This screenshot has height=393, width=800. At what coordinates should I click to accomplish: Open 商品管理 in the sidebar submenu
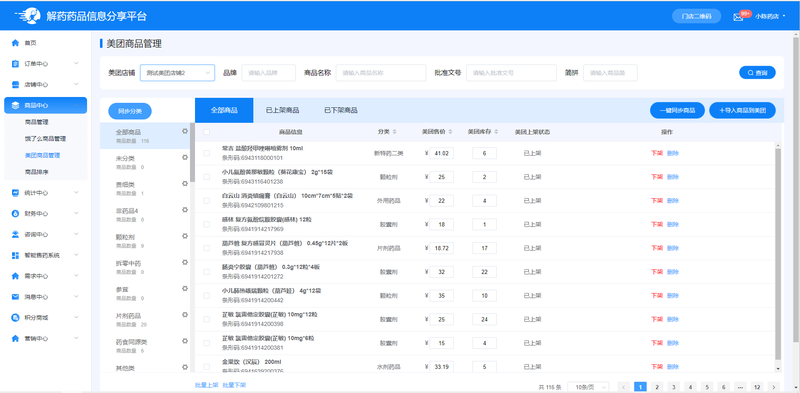(36, 122)
